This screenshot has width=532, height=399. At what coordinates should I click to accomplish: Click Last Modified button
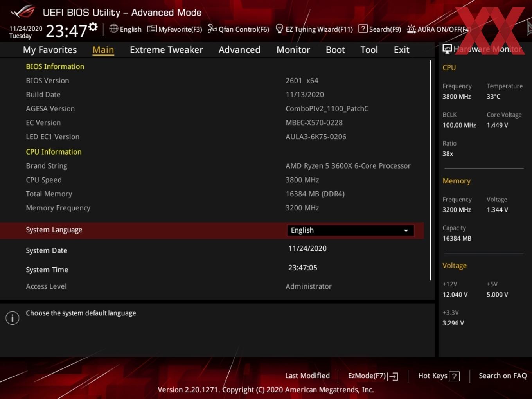[307, 376]
